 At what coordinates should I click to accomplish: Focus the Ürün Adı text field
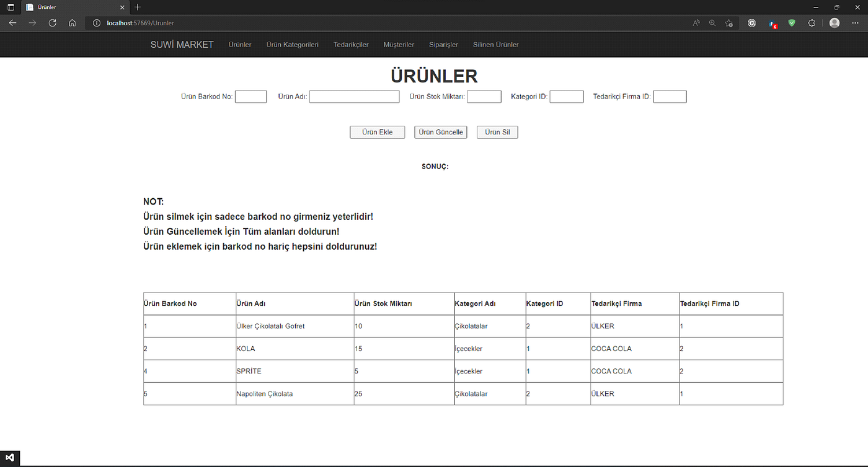354,97
